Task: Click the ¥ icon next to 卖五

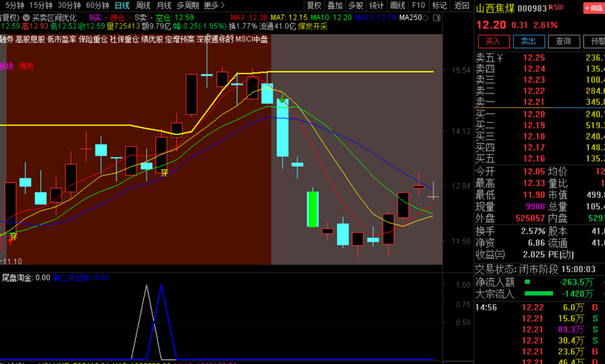Action: [500, 58]
